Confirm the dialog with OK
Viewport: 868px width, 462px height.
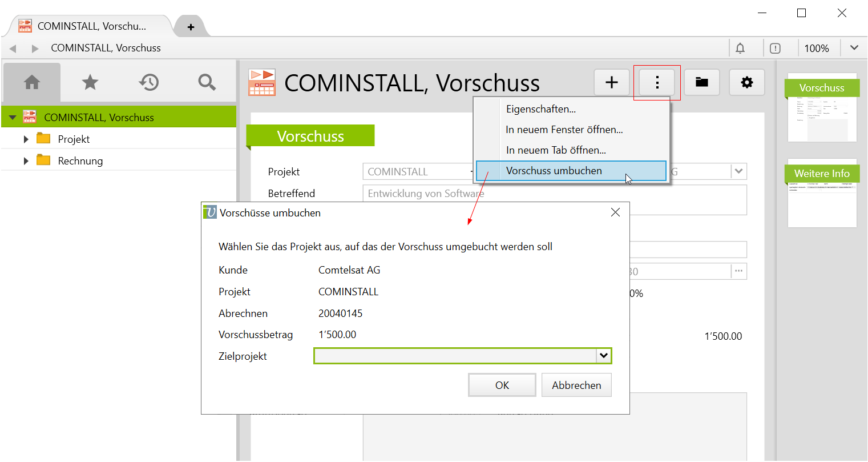tap(502, 385)
